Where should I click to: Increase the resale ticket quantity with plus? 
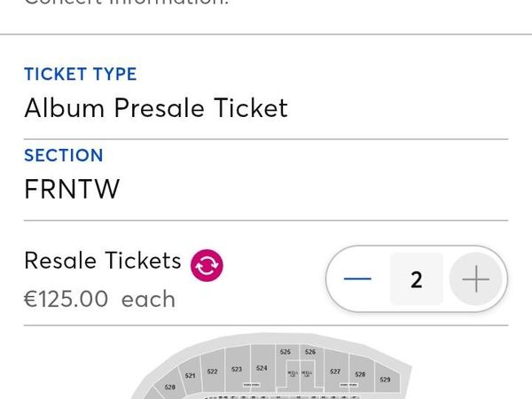475,279
